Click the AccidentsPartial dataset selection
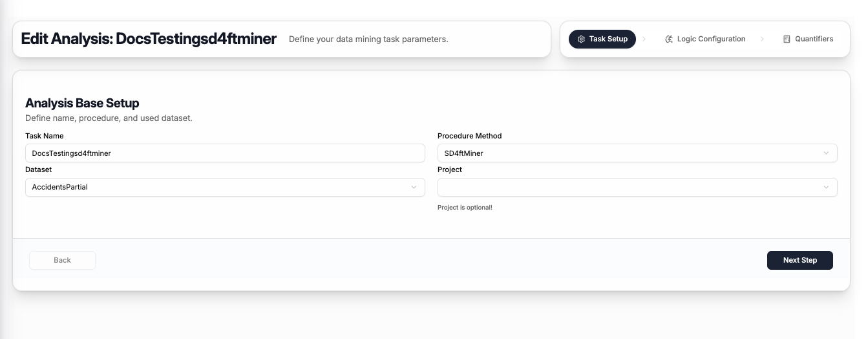868x339 pixels. [60, 187]
